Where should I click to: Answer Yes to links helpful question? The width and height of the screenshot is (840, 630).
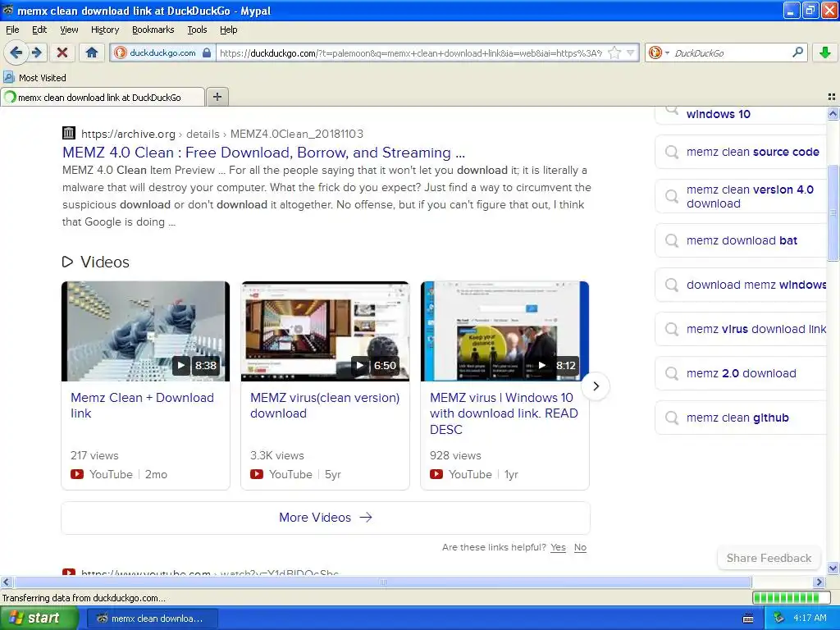[x=558, y=547]
